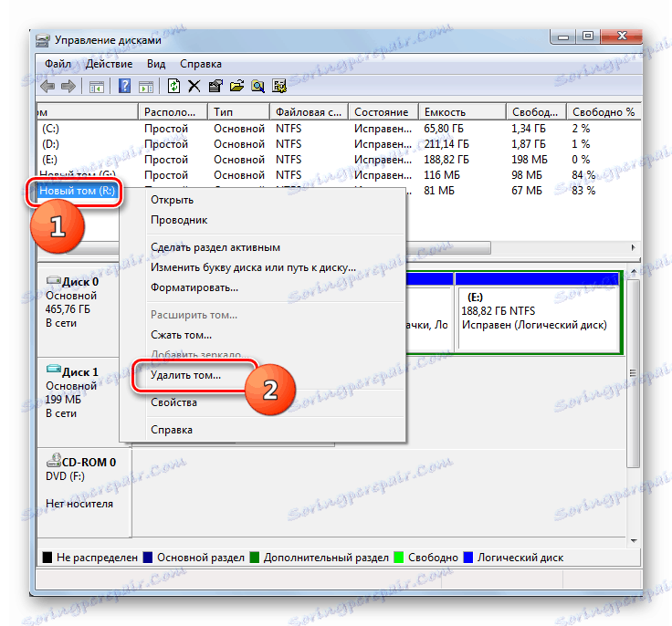The height and width of the screenshot is (626, 672).
Task: Sort by Свободно % column header
Action: coord(604,112)
